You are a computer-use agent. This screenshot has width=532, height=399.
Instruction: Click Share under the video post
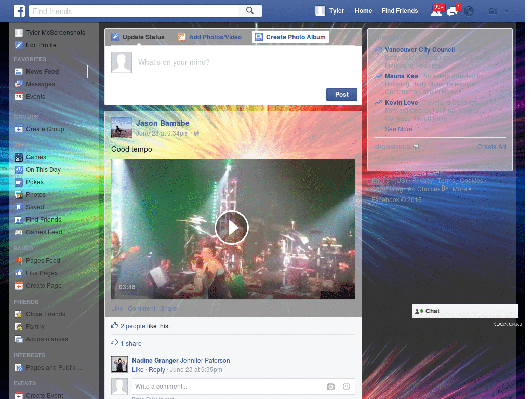[x=168, y=309]
